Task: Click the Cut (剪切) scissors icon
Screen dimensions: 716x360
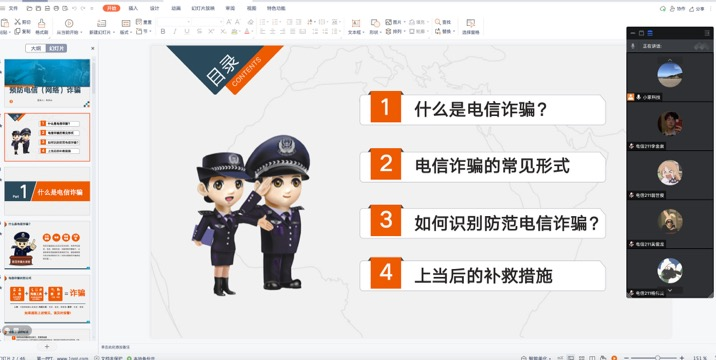Action: 18,21
